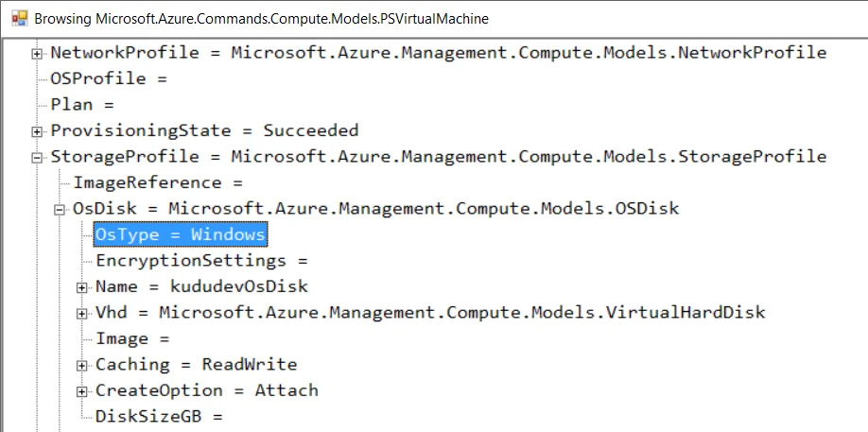Collapse the OsDisk node
This screenshot has height=432, width=868.
tap(60, 210)
